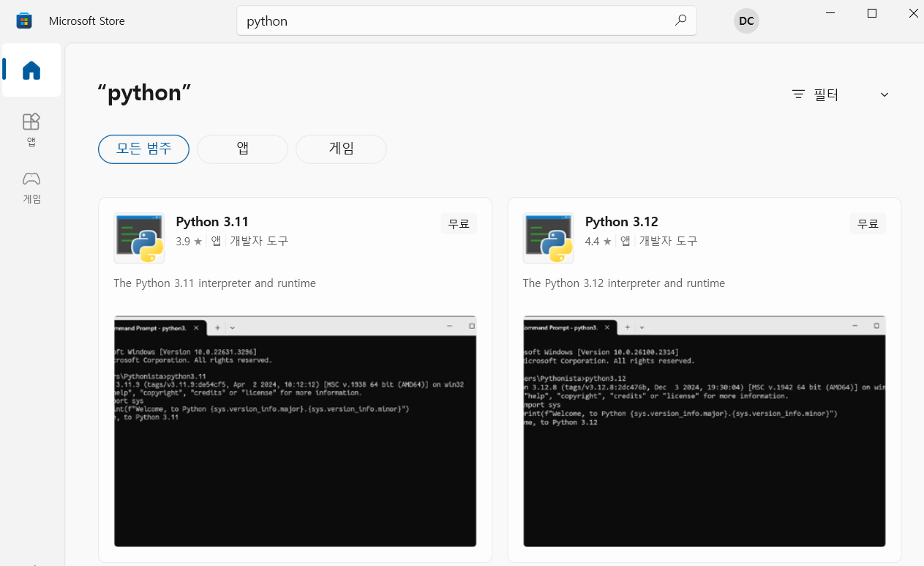
Task: Click 개발자 도구 under Python 3.11
Action: click(x=259, y=241)
